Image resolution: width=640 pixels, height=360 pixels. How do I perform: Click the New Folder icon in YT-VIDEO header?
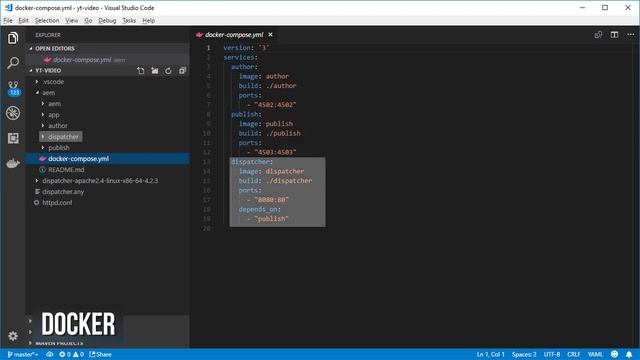point(155,71)
